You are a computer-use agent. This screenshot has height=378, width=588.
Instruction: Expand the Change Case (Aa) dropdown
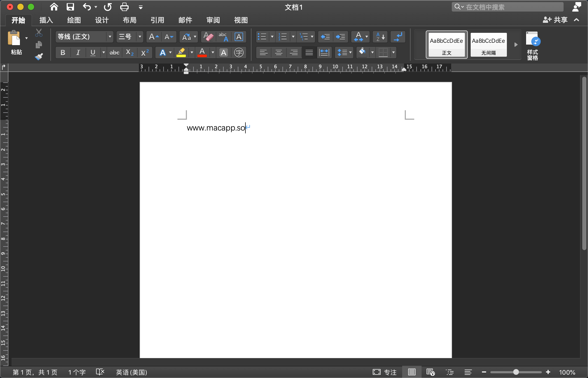[x=195, y=37]
